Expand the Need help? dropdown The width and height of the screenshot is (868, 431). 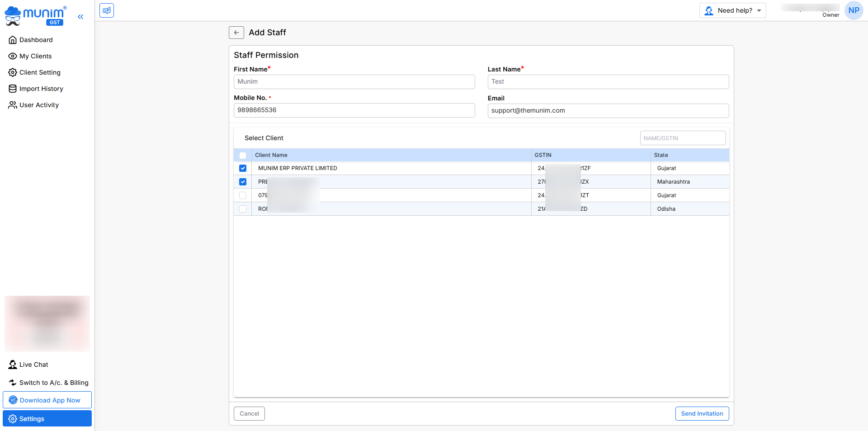[732, 10]
